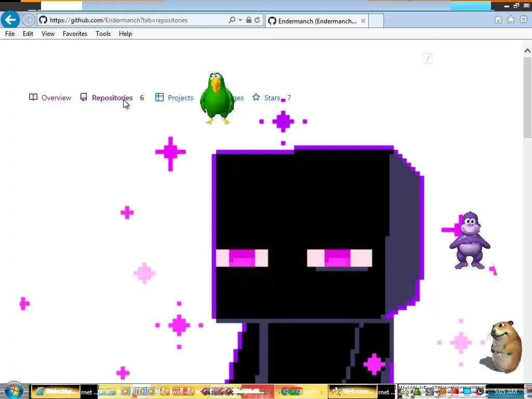532x399 pixels.
Task: Switch to the Overview profile tab
Action: coord(50,98)
